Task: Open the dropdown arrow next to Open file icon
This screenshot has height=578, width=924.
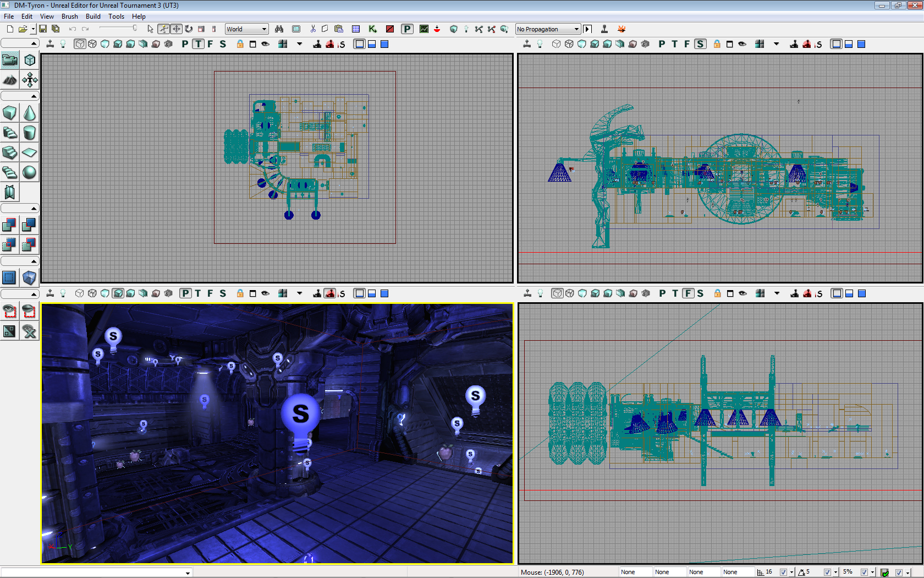Action: (x=34, y=29)
